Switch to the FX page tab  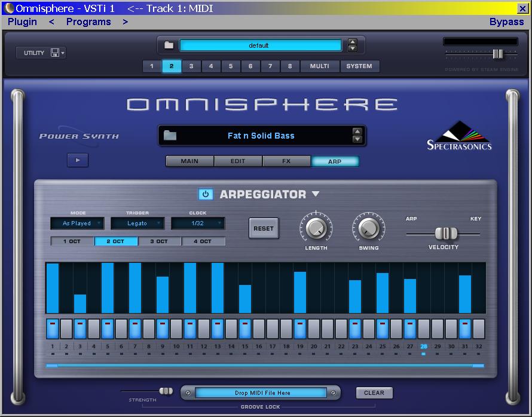click(286, 161)
